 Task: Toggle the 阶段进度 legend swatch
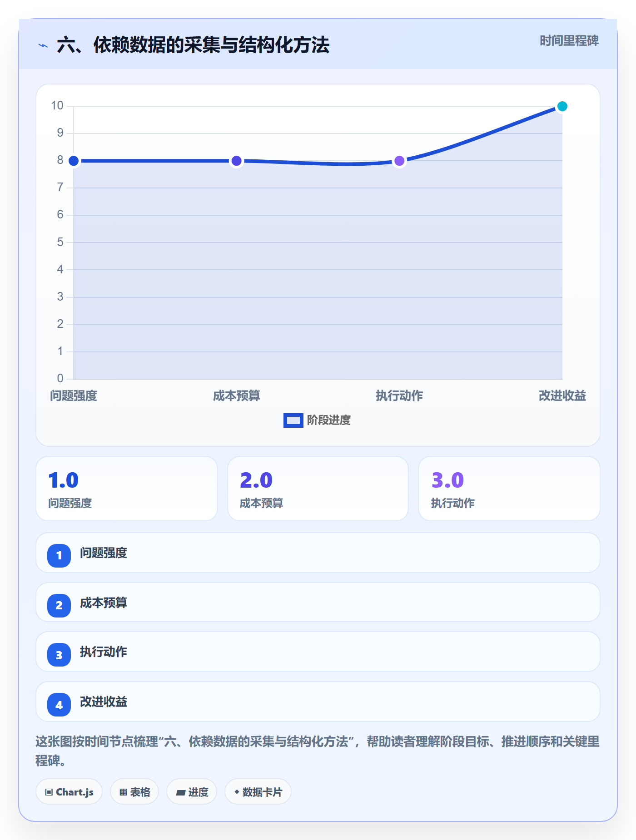293,420
